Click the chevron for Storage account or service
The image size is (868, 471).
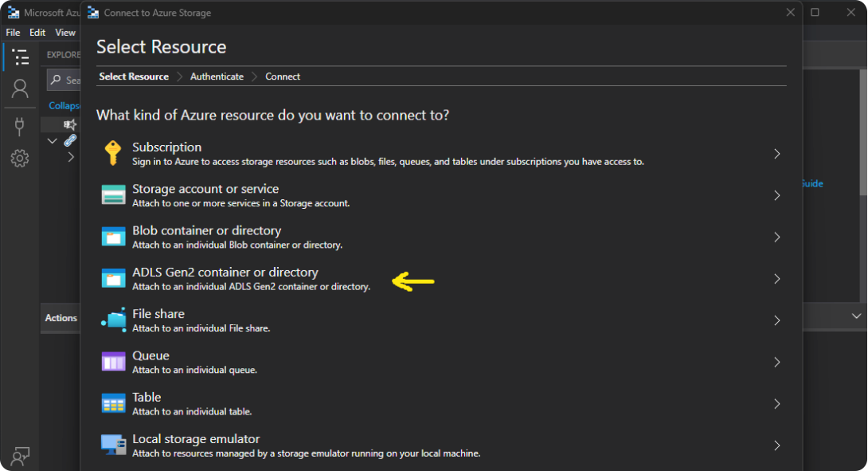[776, 195]
